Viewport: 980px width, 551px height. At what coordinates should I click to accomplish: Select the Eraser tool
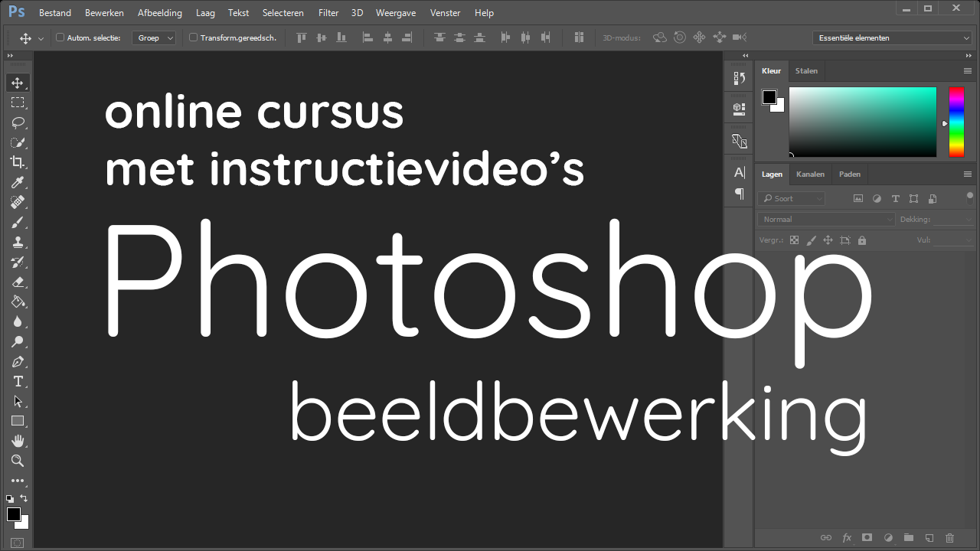(18, 282)
